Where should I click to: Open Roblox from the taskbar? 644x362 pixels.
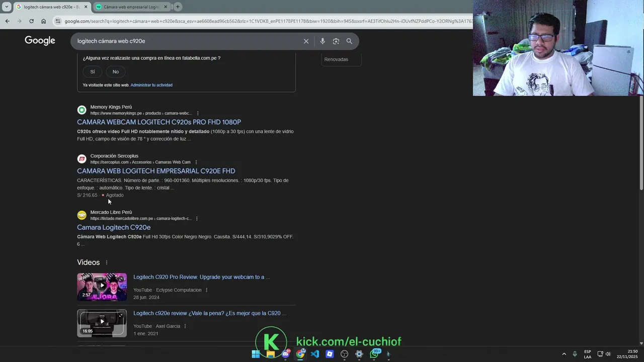click(x=330, y=354)
